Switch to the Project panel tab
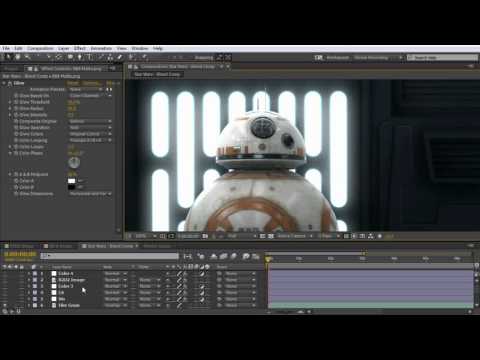This screenshot has height=360, width=480. pos(11,68)
